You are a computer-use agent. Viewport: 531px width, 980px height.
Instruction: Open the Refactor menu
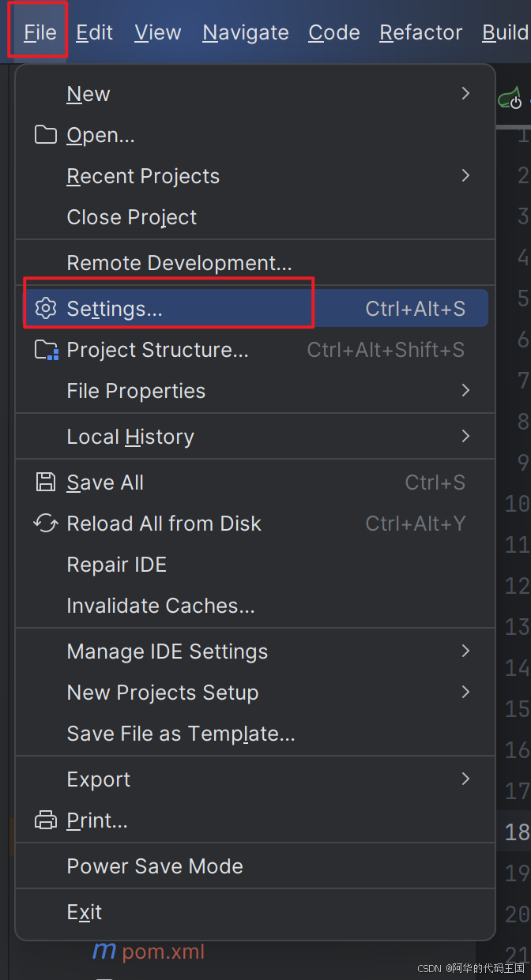coord(421,32)
